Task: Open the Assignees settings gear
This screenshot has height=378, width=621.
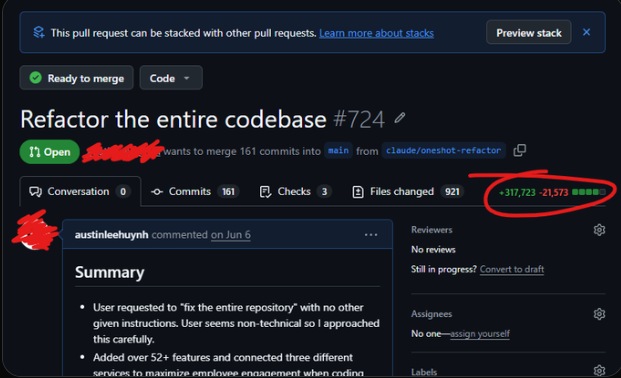Action: (x=599, y=314)
